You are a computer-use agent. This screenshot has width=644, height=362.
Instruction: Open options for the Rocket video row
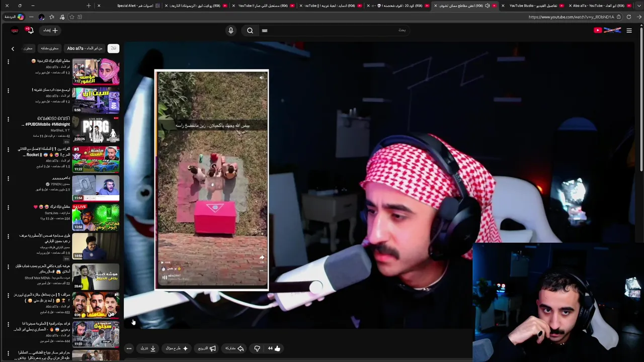click(8, 149)
